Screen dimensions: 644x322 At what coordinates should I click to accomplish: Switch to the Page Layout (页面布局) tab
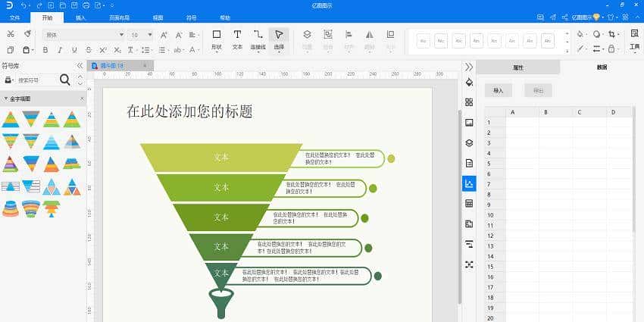120,17
